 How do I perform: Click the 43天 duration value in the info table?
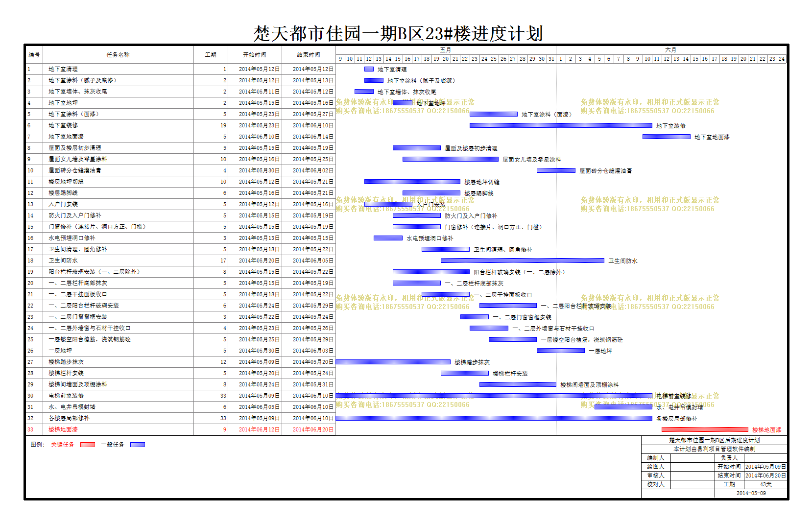tap(766, 484)
